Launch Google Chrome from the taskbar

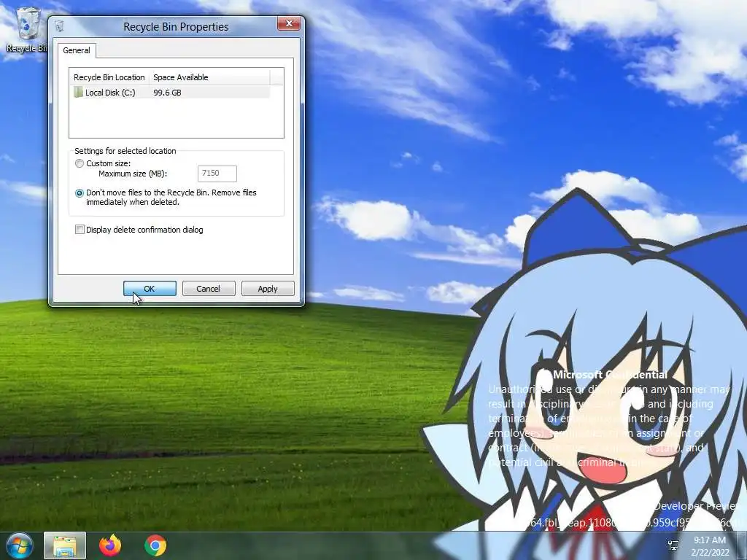155,545
